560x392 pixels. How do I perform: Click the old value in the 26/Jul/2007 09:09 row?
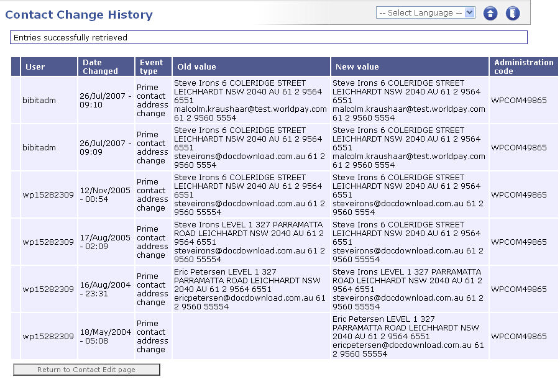click(250, 147)
